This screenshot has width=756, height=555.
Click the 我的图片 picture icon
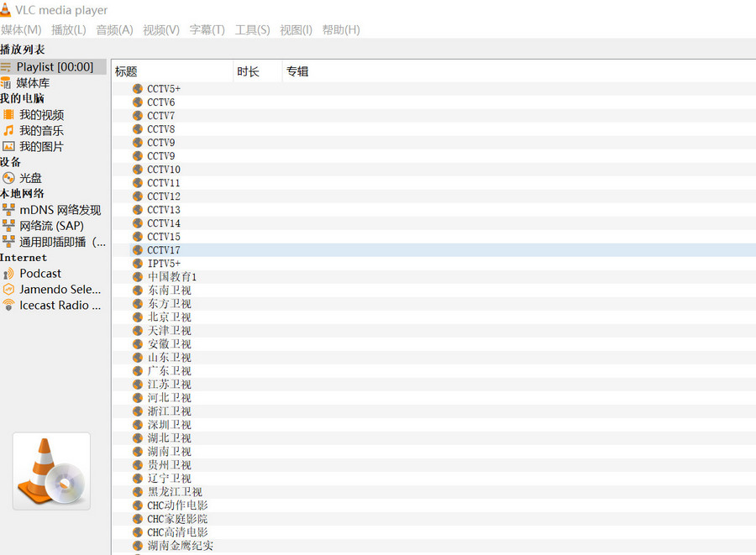pos(9,146)
